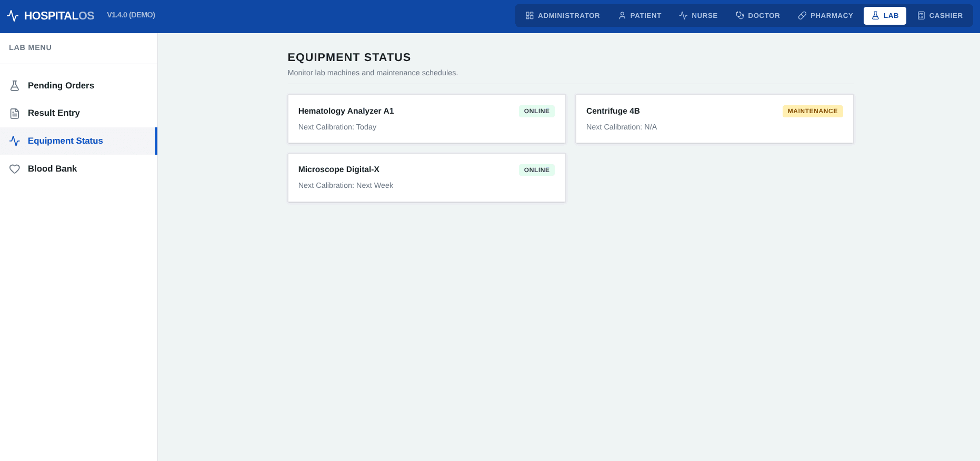
Task: Click the Patient person icon
Action: pyautogui.click(x=622, y=16)
